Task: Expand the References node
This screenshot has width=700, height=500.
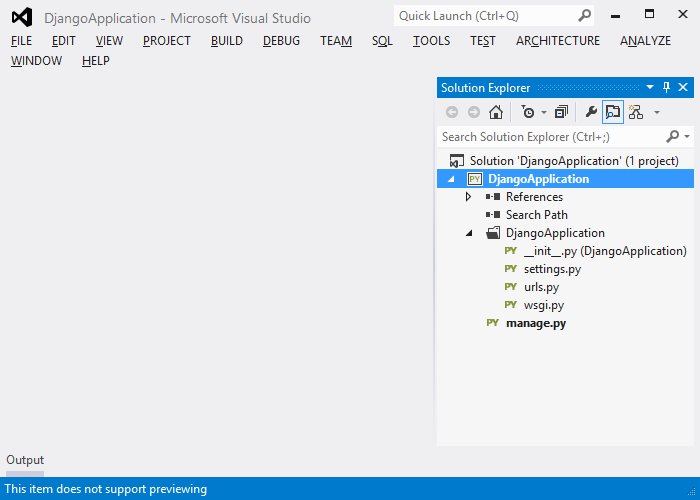Action: [x=468, y=197]
